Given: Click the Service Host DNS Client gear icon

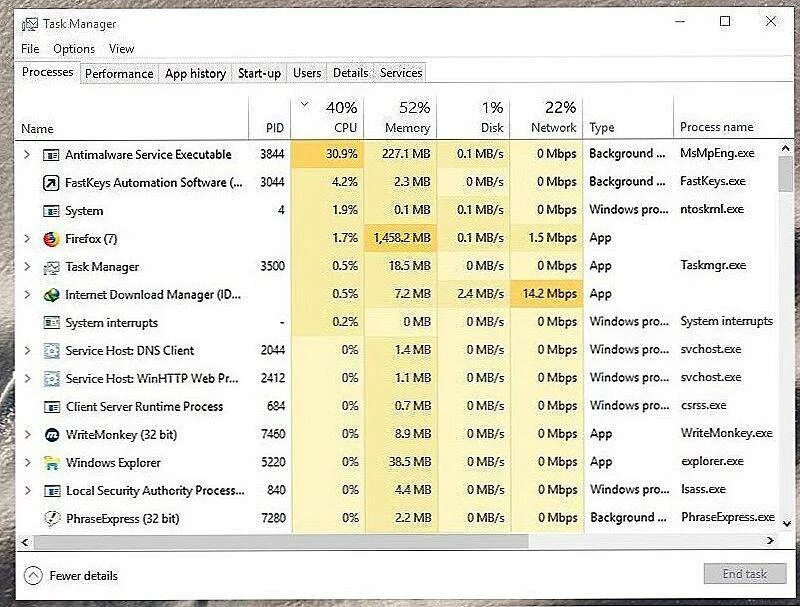Looking at the screenshot, I should (51, 350).
